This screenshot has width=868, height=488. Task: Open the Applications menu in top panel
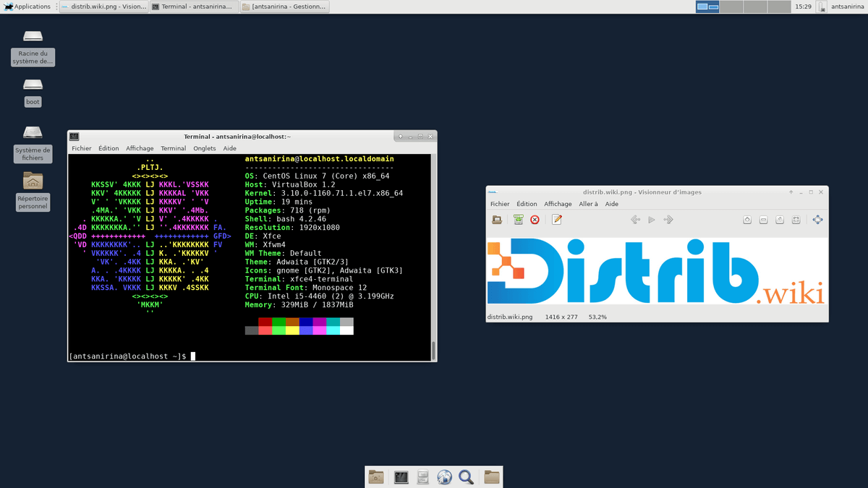point(27,7)
